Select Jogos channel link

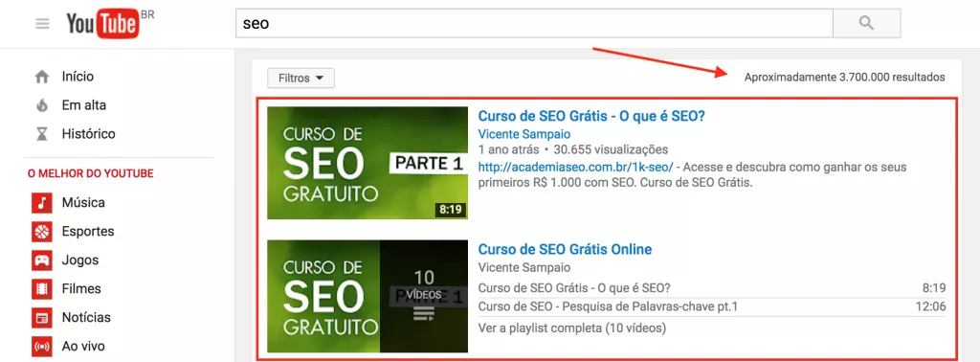tap(80, 260)
